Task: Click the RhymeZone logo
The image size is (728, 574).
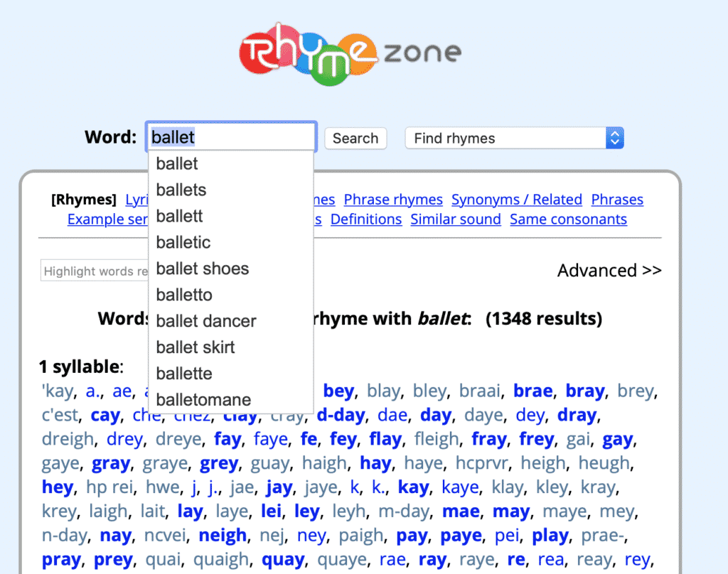Action: click(x=350, y=54)
